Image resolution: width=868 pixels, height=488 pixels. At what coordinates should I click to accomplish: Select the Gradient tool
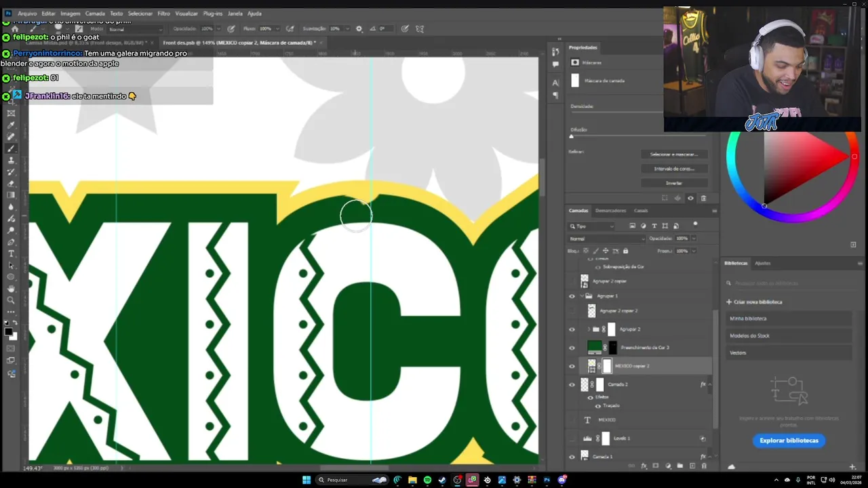[x=11, y=195]
